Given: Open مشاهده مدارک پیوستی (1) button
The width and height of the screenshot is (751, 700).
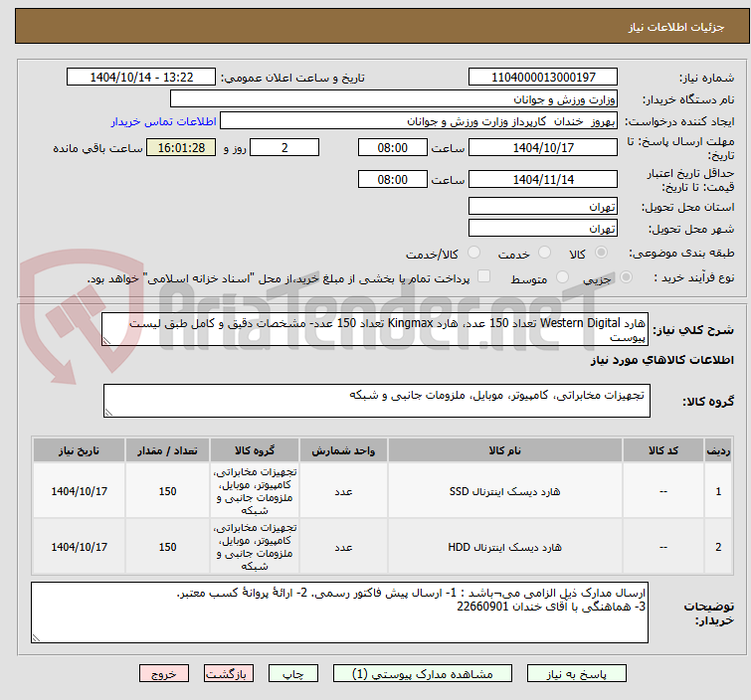Looking at the screenshot, I should coord(422,674).
